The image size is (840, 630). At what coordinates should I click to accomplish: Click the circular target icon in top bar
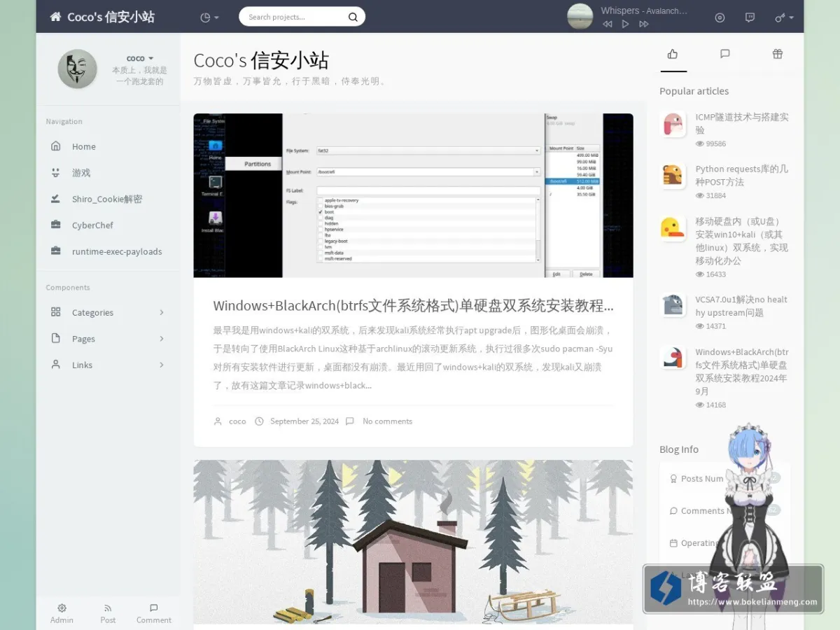[720, 17]
